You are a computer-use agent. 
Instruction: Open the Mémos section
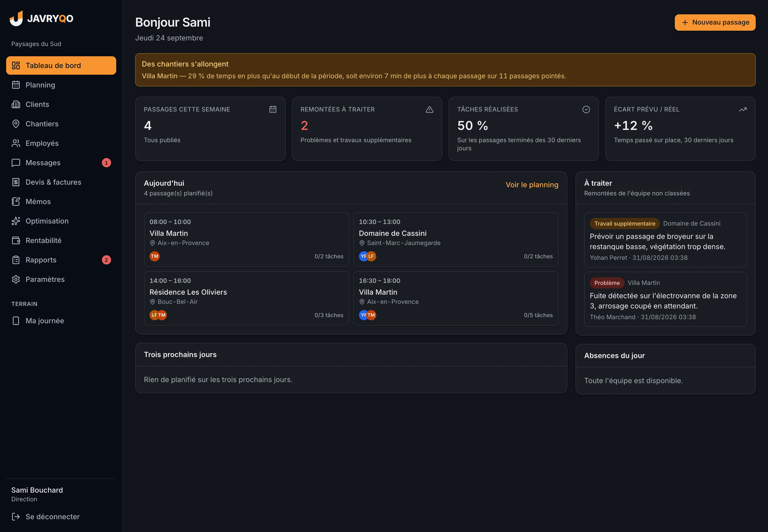pos(61,201)
